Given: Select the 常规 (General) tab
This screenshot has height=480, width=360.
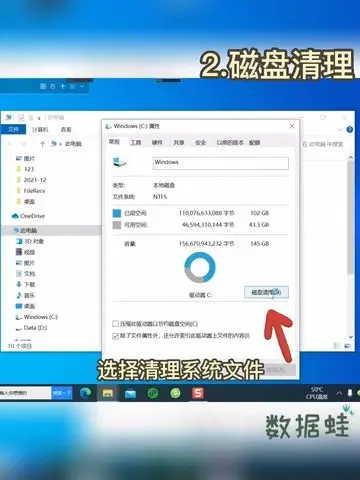Looking at the screenshot, I should pos(114,142).
